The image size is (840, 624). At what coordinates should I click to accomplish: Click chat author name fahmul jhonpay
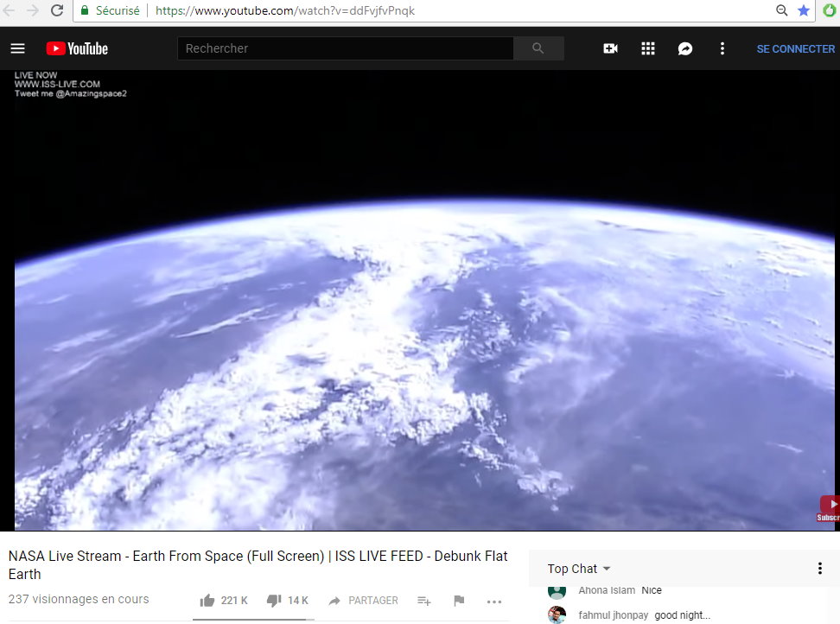[613, 615]
